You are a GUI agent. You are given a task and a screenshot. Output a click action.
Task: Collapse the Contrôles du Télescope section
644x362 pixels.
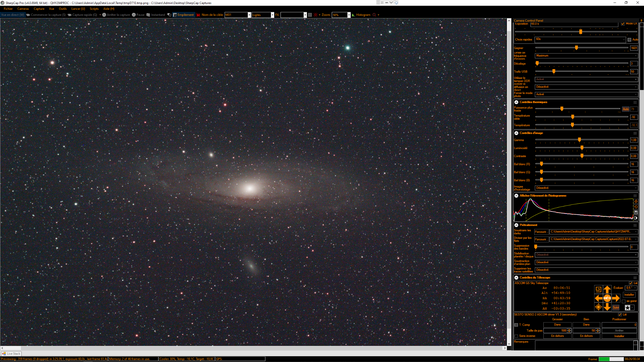pos(516,278)
